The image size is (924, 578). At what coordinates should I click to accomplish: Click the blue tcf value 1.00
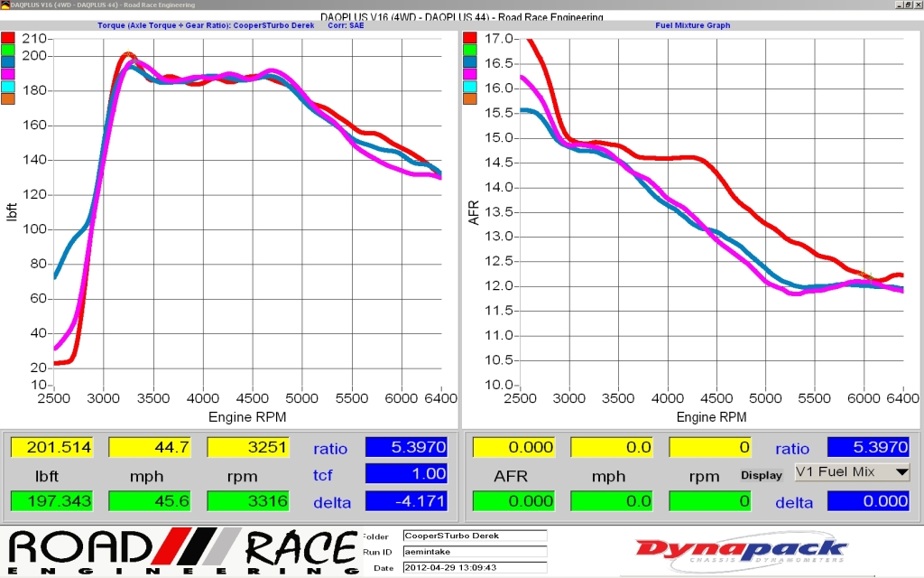[405, 473]
